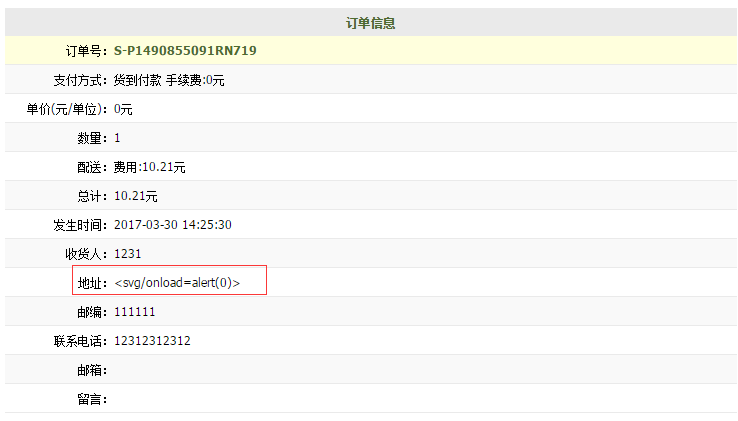Click the phone number 12312312312
738x421 pixels.
click(x=152, y=340)
